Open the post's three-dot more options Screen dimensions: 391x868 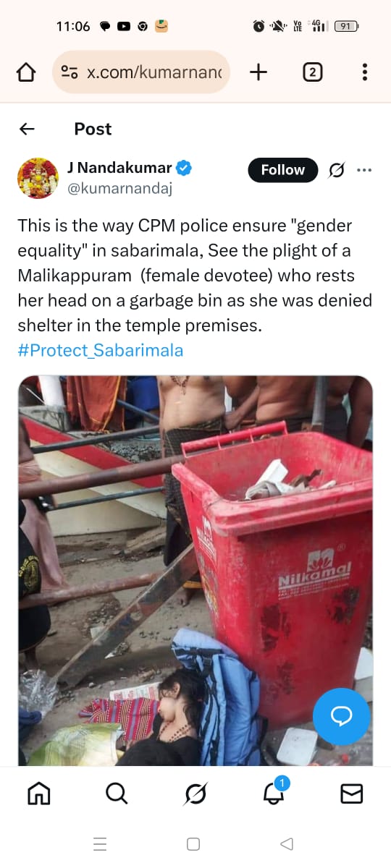click(364, 170)
